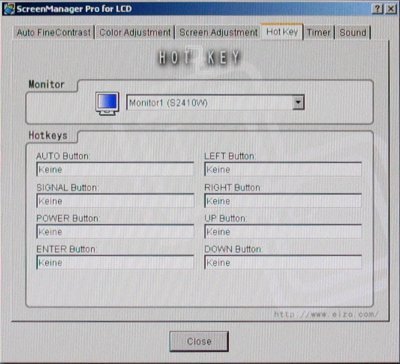400x364 pixels.
Task: Click the question mark help button
Action: 378,9
